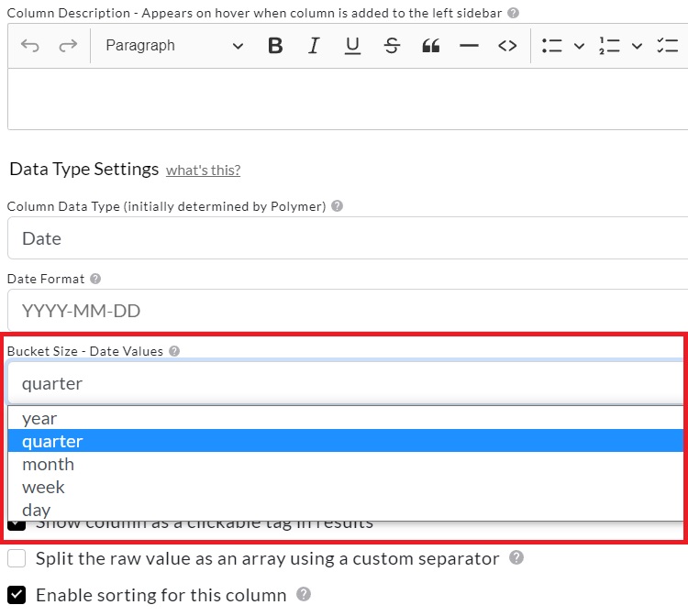Toggle underline formatting
Image resolution: width=688 pixels, height=616 pixels.
(x=352, y=46)
